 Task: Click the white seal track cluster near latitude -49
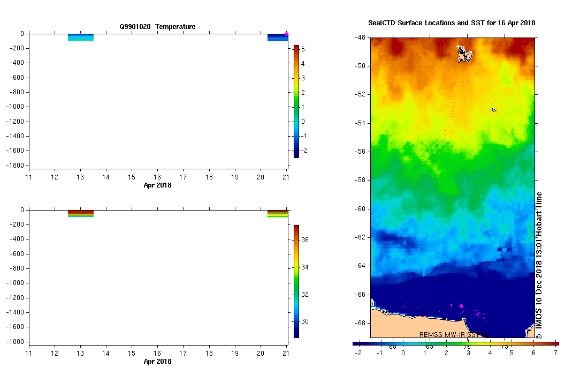point(464,54)
